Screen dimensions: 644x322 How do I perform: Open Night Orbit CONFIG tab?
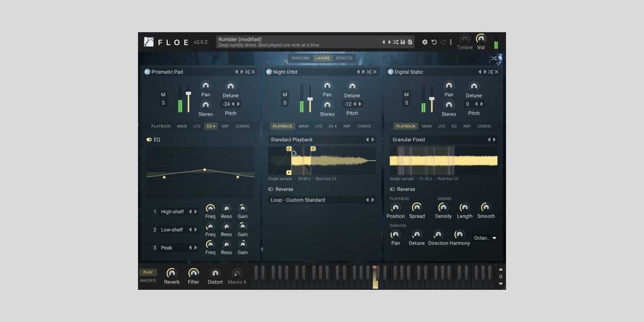pyautogui.click(x=364, y=126)
